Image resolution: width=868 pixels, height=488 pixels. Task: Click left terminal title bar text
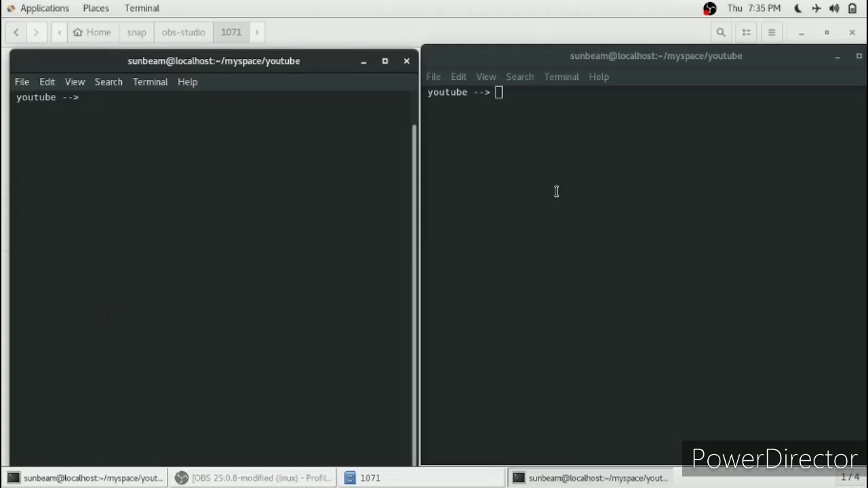tap(214, 61)
